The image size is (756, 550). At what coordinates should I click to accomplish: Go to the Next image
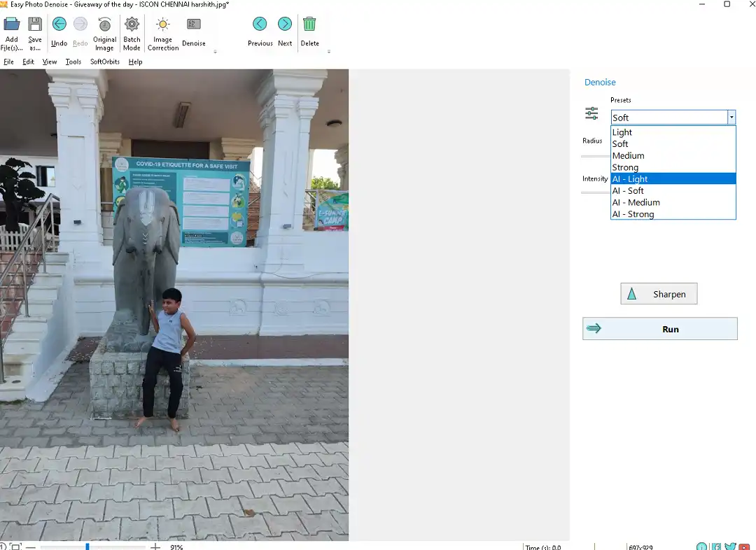(285, 24)
